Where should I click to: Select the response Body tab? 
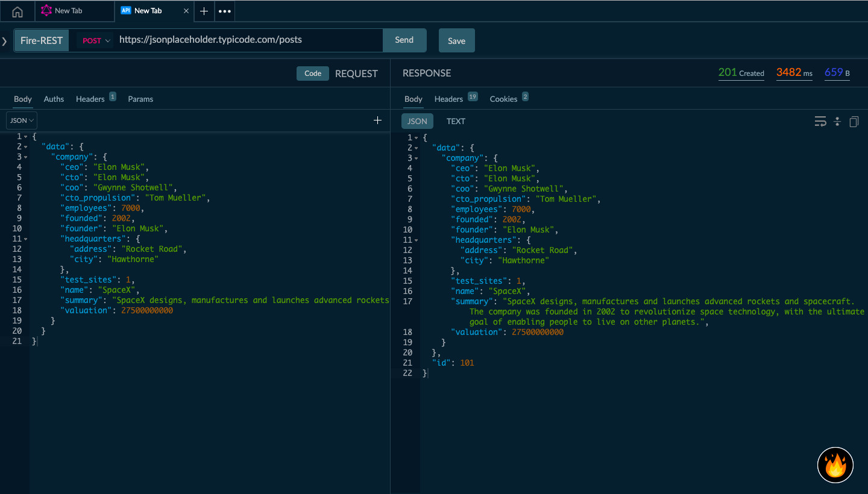click(x=414, y=99)
